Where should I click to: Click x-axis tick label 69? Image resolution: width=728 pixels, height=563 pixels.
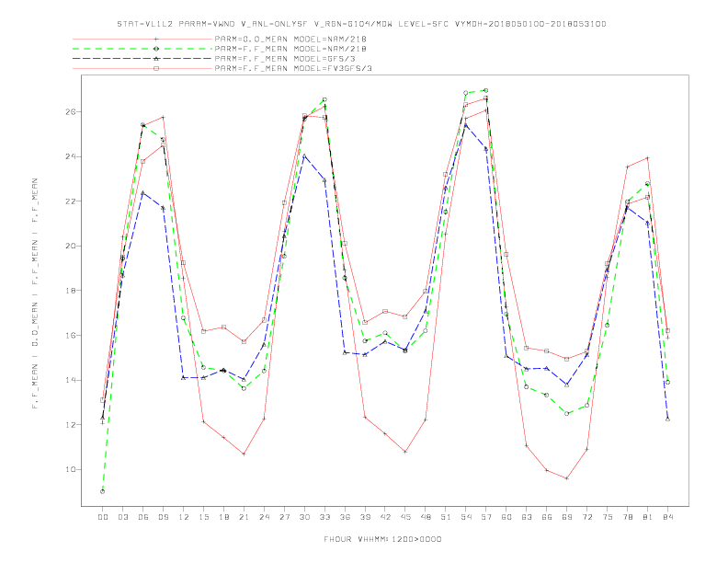click(567, 517)
